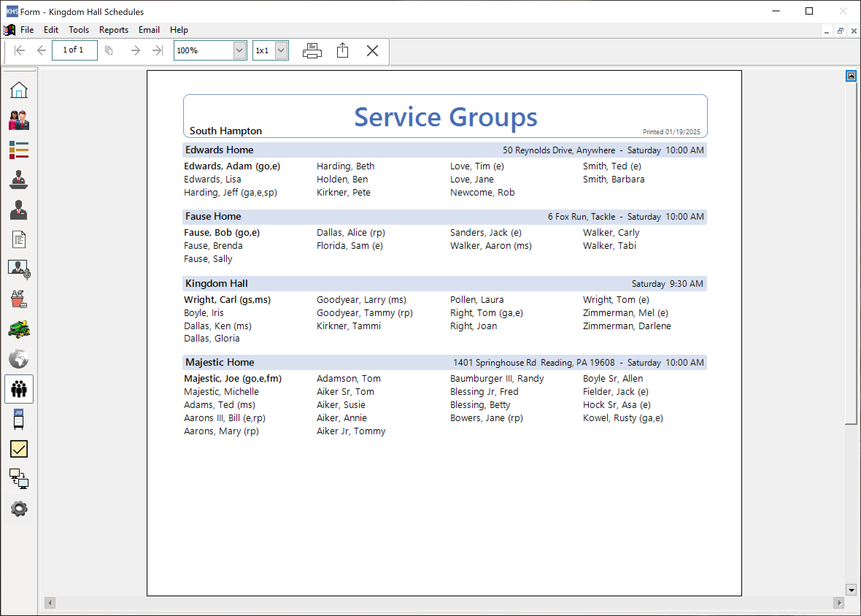Toggle the thumbnail view icon at scrollbar top
Screen dimensions: 861x616
(x=851, y=76)
